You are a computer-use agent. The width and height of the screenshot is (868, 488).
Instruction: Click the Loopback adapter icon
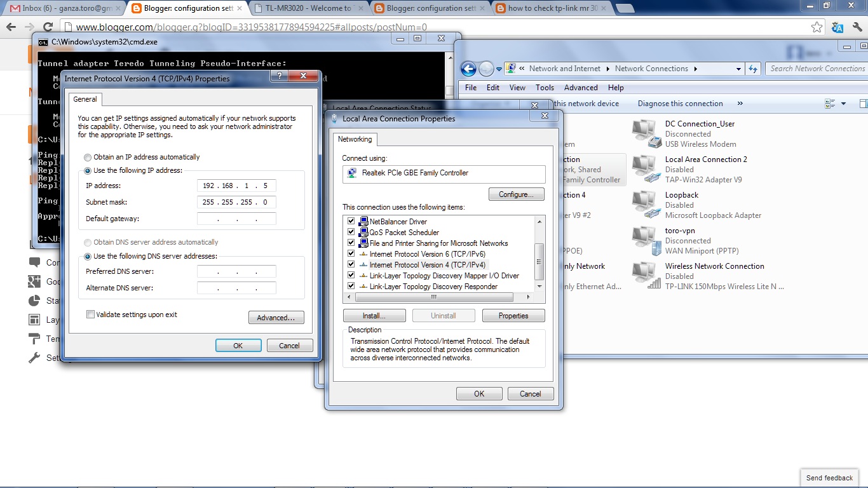click(x=646, y=203)
